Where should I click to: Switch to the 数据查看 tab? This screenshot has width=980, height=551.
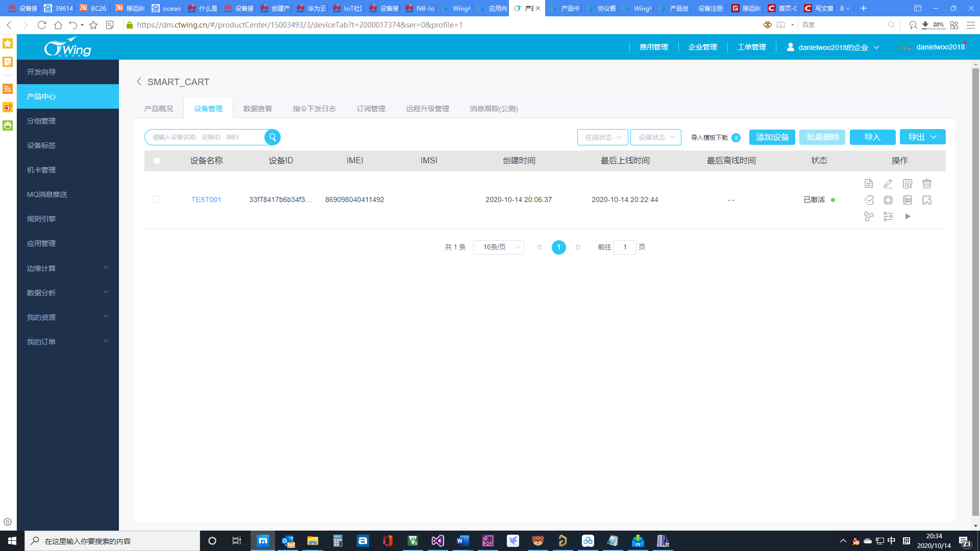tap(258, 108)
